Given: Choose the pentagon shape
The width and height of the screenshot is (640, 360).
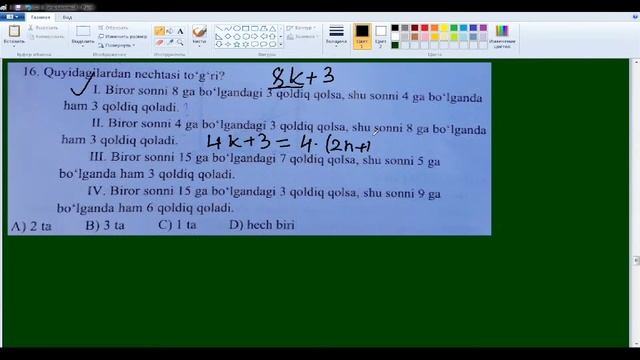Looking at the screenshot, I should (x=237, y=36).
